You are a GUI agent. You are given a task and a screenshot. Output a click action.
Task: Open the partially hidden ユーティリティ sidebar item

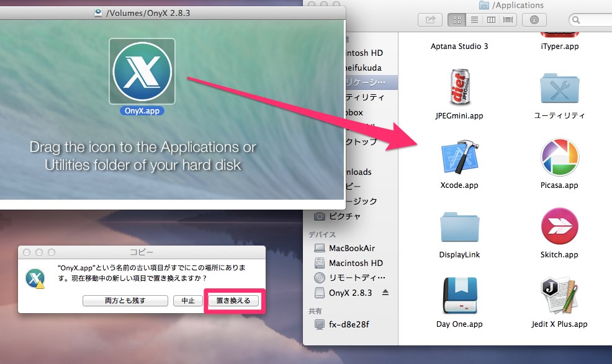pos(366,97)
